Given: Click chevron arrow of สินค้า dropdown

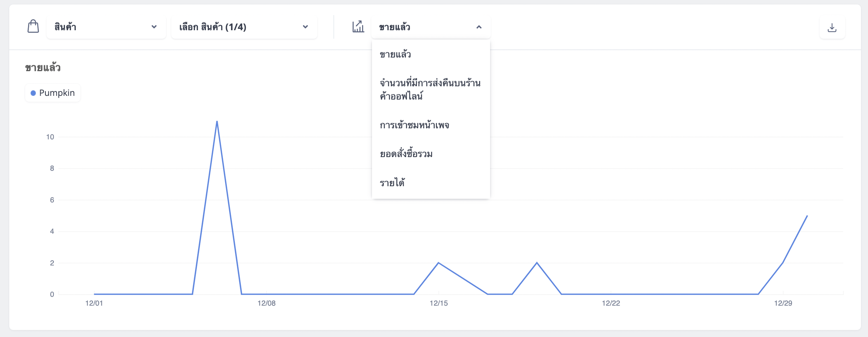Looking at the screenshot, I should (154, 27).
